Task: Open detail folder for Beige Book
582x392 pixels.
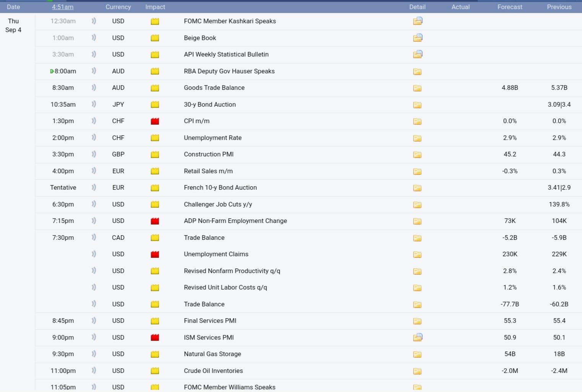Action: 418,37
